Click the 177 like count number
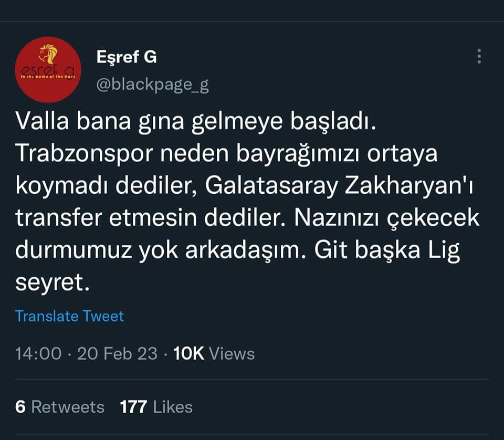Image resolution: width=504 pixels, height=440 pixels. pos(133,407)
